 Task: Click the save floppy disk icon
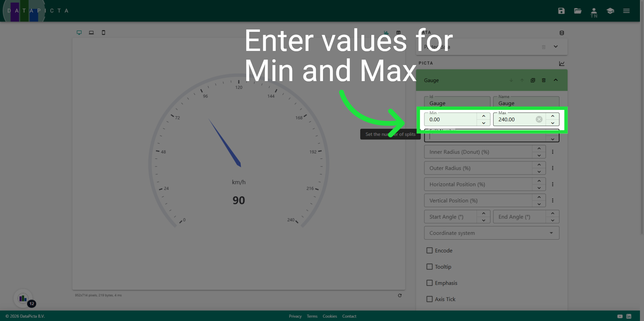(x=561, y=11)
